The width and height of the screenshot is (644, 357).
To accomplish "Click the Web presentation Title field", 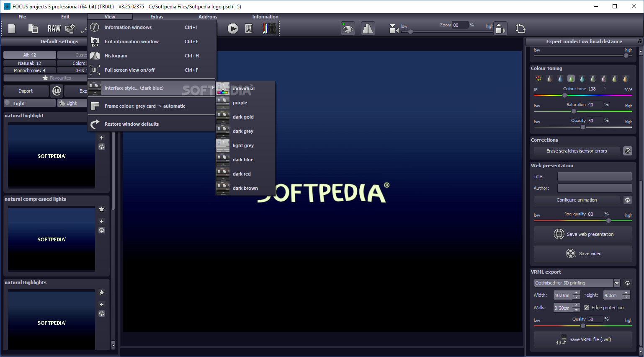I will click(x=595, y=176).
